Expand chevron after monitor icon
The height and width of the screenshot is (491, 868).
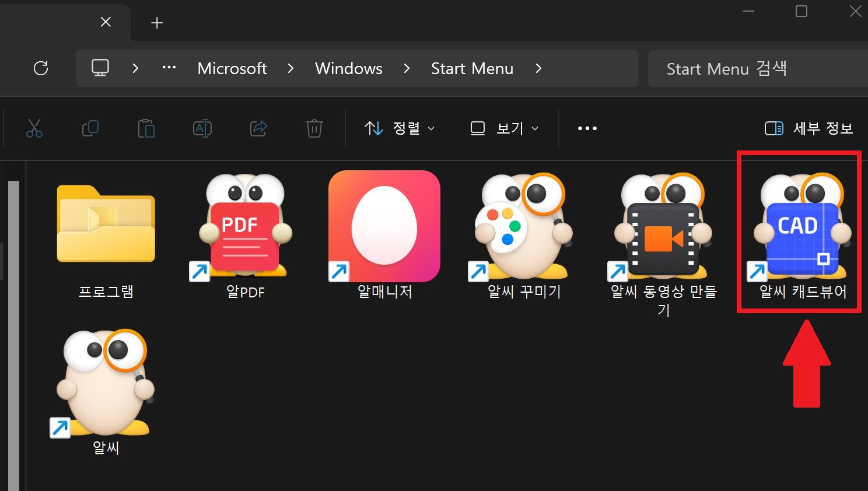pos(135,68)
